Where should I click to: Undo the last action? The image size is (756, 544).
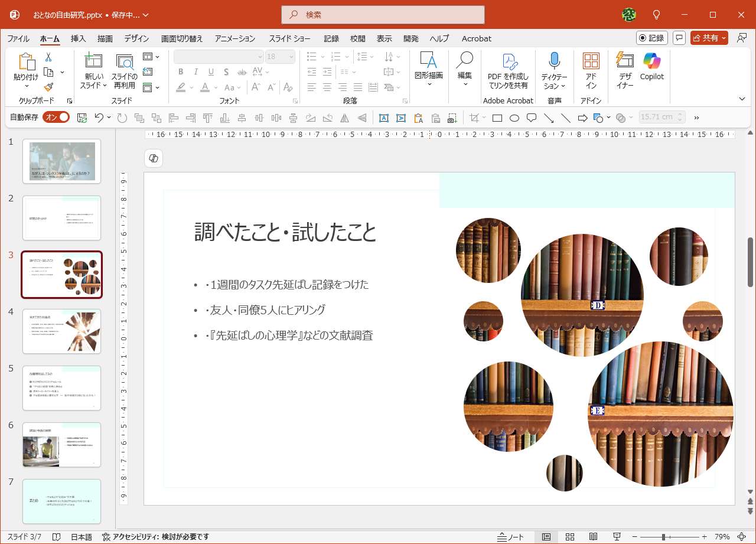[100, 118]
